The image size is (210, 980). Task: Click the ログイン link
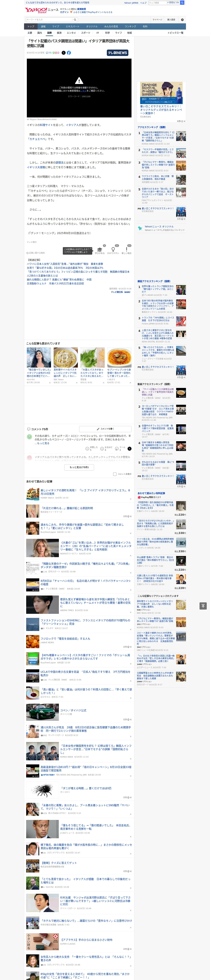(64, 12)
